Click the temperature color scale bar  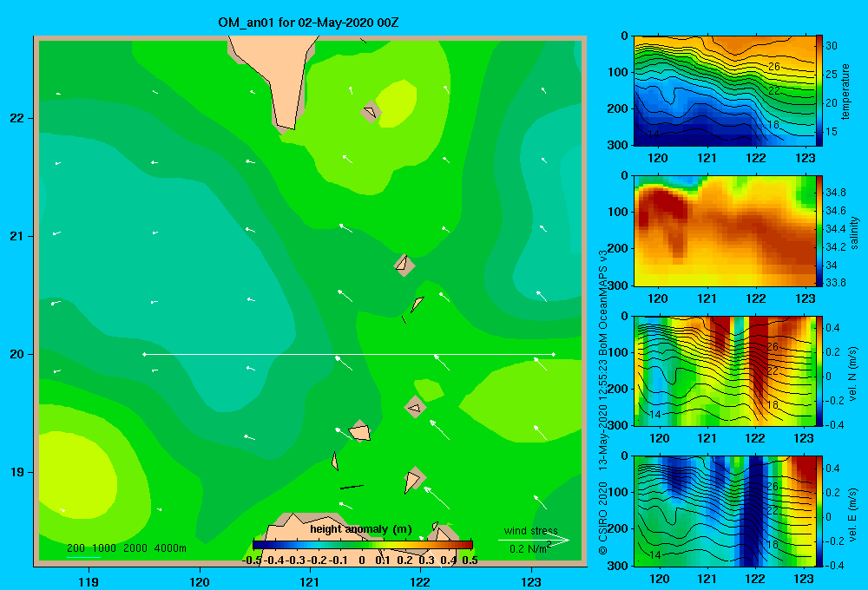[819, 91]
